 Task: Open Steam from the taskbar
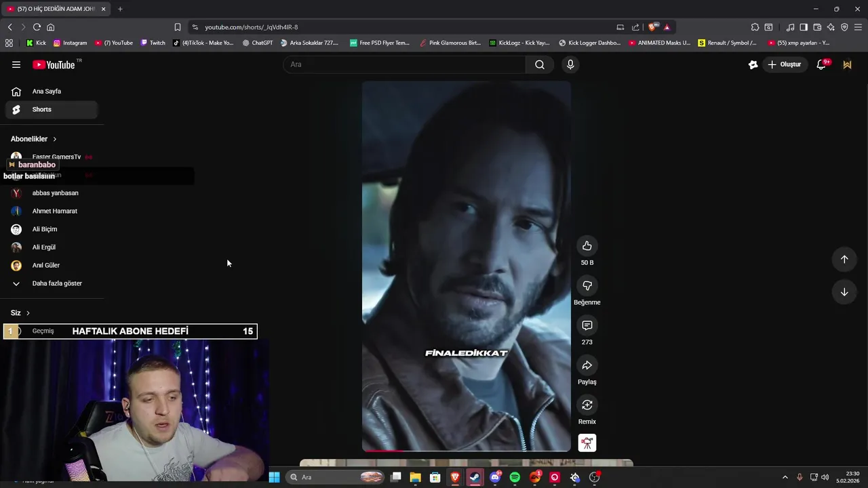pos(475,477)
